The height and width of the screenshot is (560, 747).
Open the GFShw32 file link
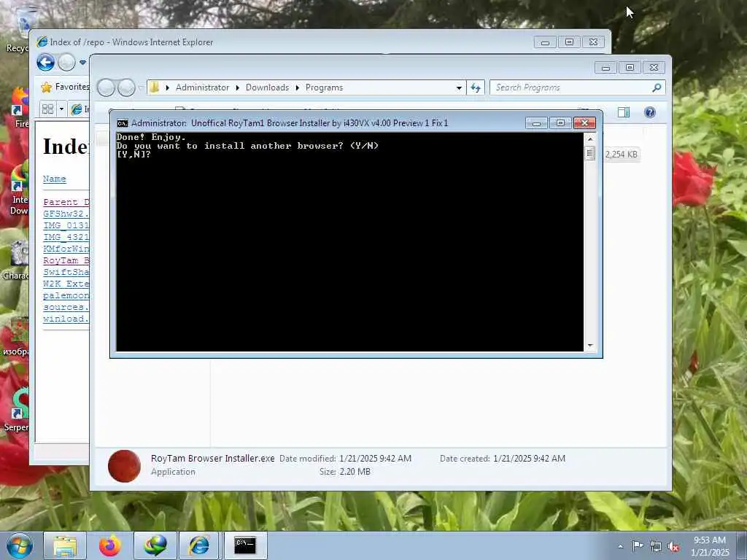pyautogui.click(x=66, y=214)
